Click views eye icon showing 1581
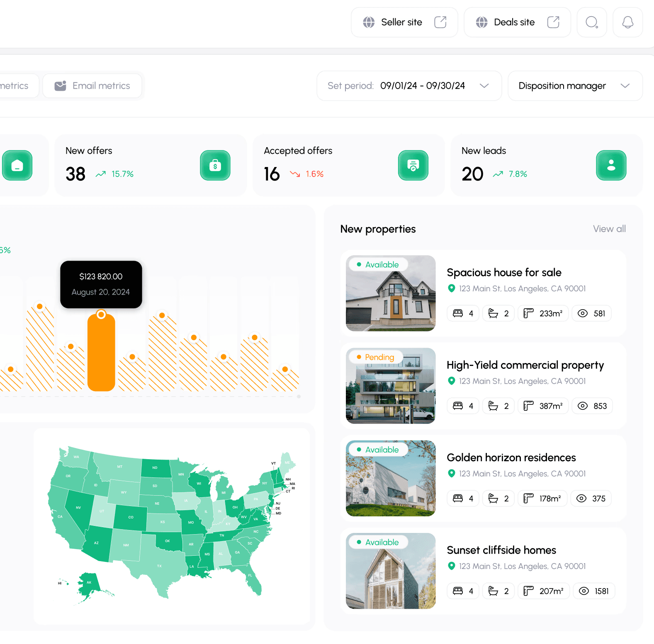The image size is (654, 644). [x=584, y=591]
